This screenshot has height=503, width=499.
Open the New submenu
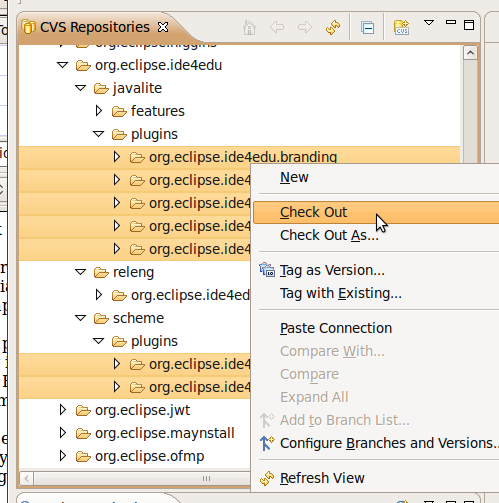(376, 177)
